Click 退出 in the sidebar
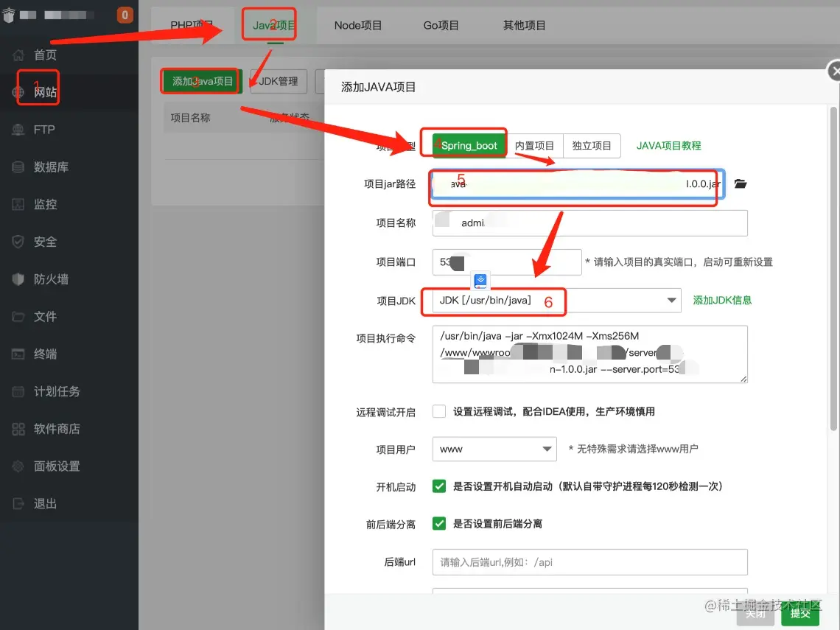This screenshot has width=840, height=630. tap(69, 503)
